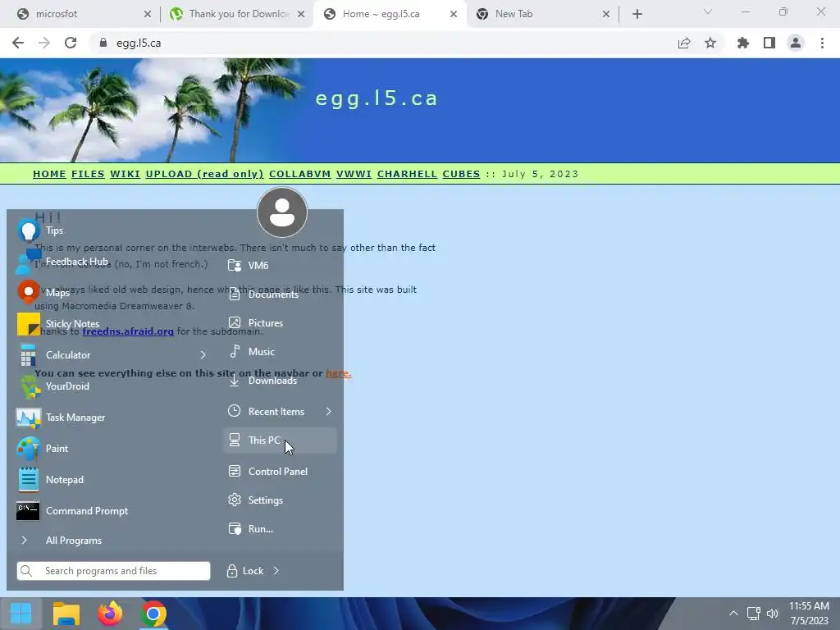Reload the current page
840x630 pixels.
(x=71, y=43)
